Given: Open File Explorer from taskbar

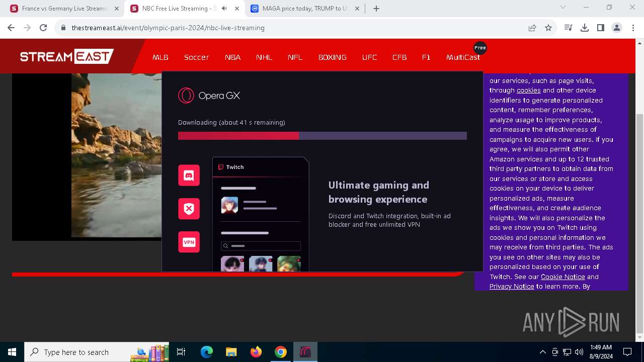Looking at the screenshot, I should pos(231,352).
